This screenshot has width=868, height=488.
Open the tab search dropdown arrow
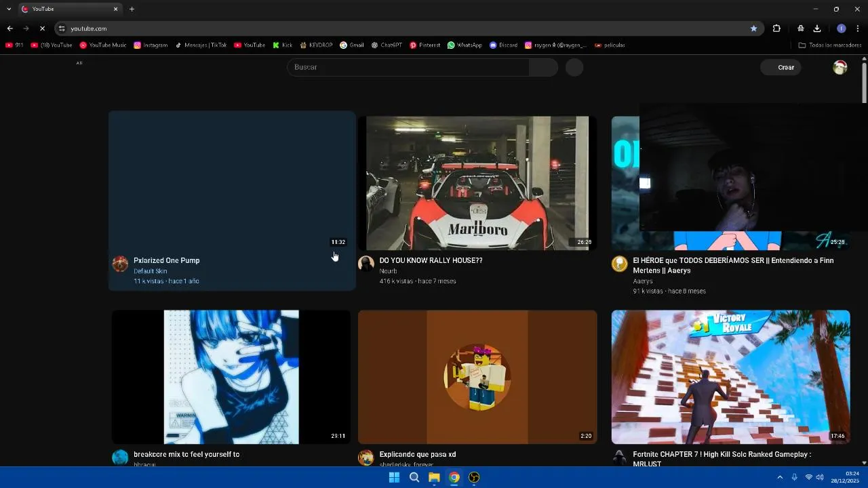point(9,9)
